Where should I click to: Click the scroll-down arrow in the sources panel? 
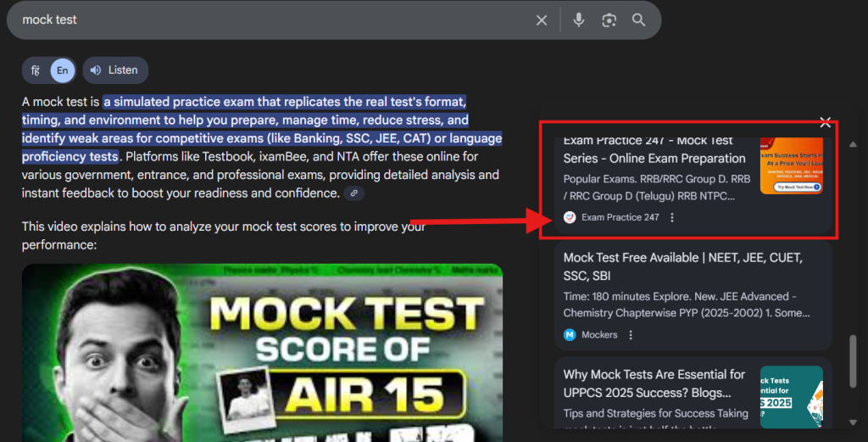853,422
